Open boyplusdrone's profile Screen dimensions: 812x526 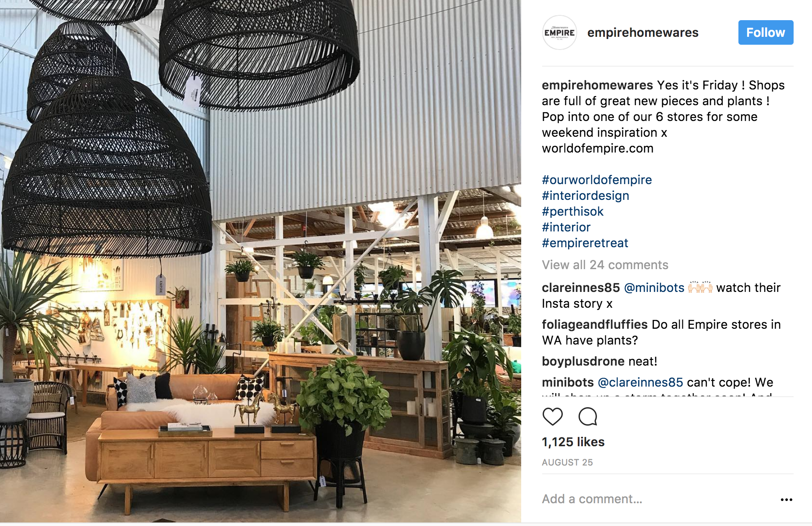[x=583, y=361]
